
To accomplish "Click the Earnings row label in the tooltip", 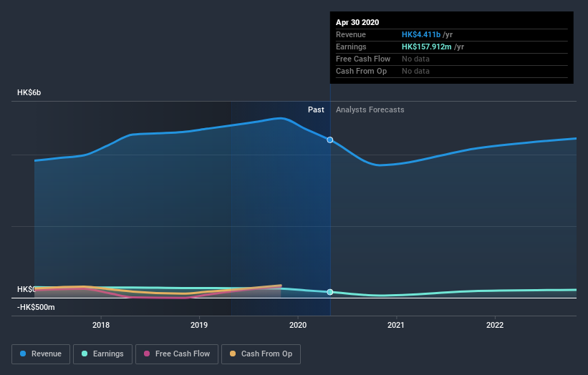I will tap(351, 47).
